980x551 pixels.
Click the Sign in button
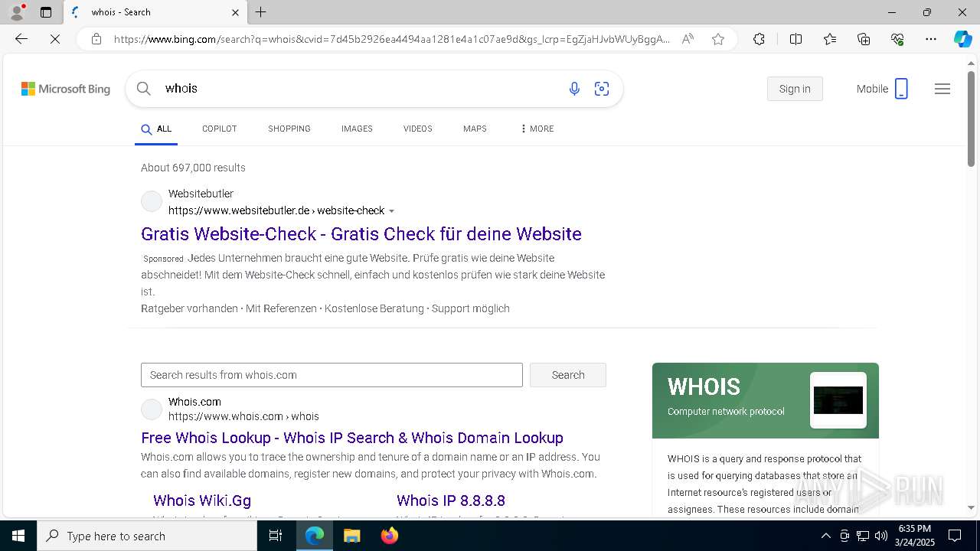(x=795, y=89)
